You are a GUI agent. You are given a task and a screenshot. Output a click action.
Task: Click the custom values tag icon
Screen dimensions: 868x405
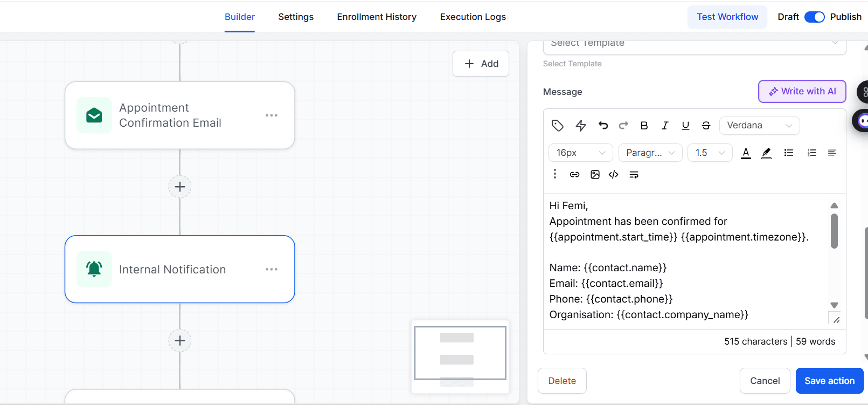click(557, 126)
